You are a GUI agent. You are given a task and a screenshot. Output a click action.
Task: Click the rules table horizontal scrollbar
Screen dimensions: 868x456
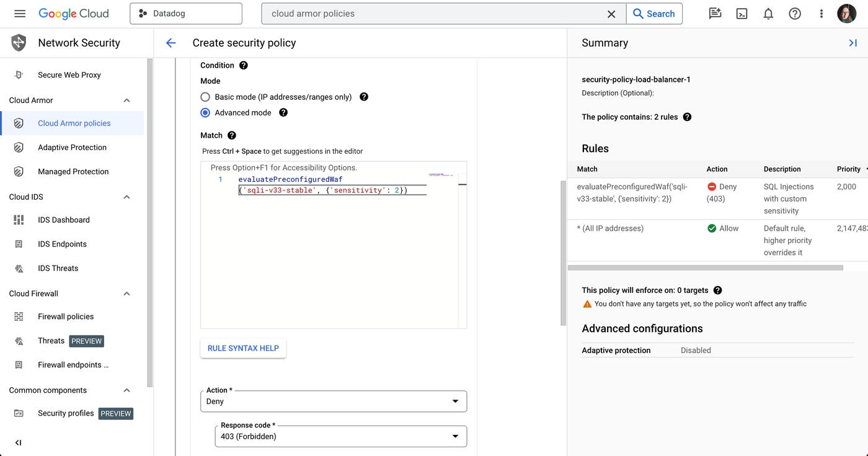point(706,268)
